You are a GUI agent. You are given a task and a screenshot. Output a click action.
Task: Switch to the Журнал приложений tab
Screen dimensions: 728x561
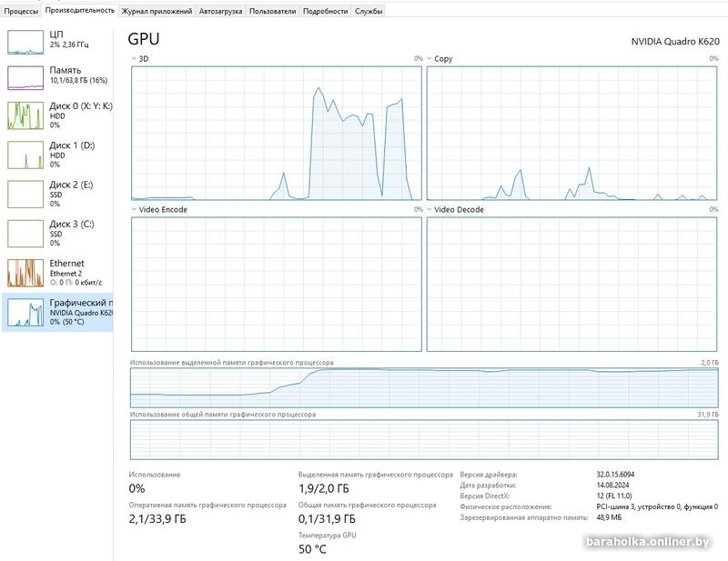coord(157,11)
